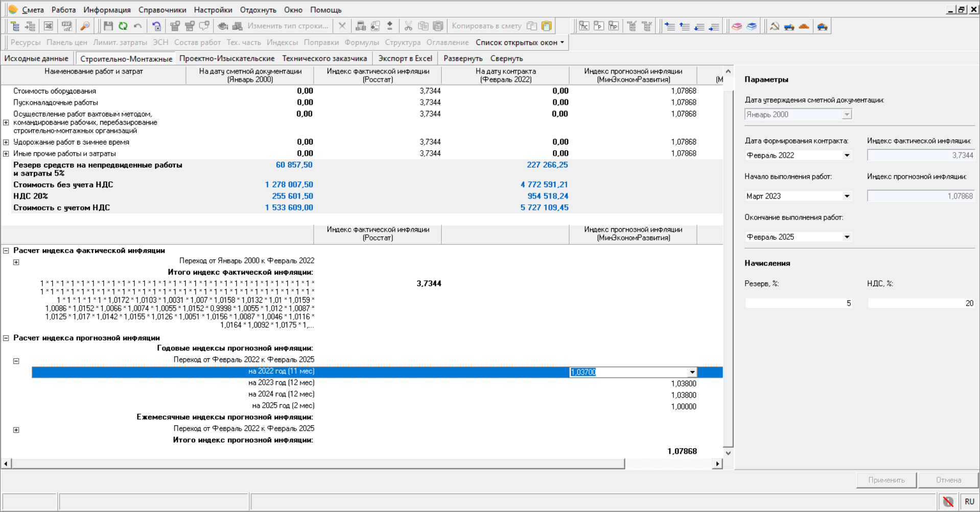Click the undo arrow icon
980x512 pixels.
click(138, 26)
